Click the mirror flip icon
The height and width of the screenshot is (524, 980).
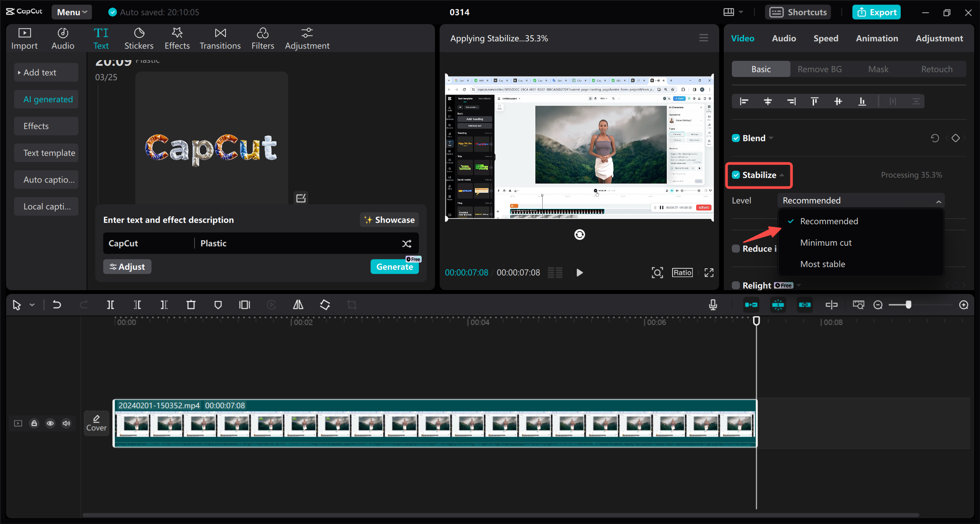(x=298, y=305)
